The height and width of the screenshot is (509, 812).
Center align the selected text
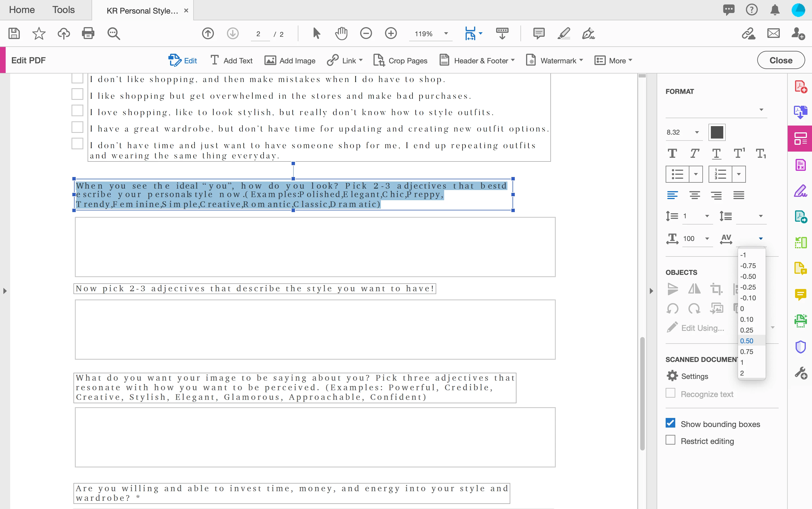[694, 195]
